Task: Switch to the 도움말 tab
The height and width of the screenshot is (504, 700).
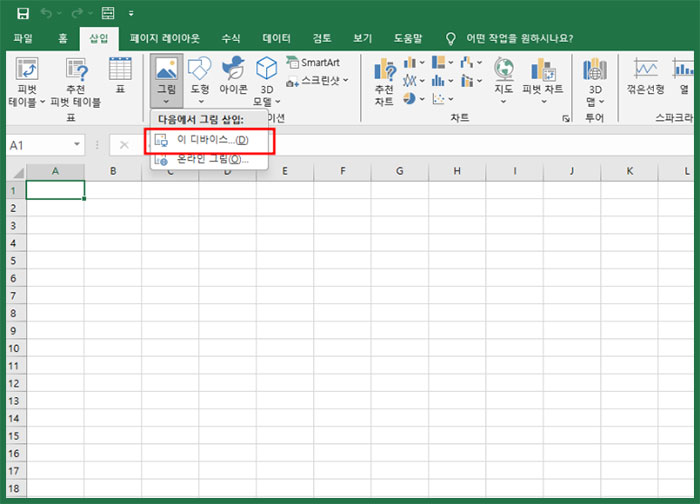Action: 408,38
